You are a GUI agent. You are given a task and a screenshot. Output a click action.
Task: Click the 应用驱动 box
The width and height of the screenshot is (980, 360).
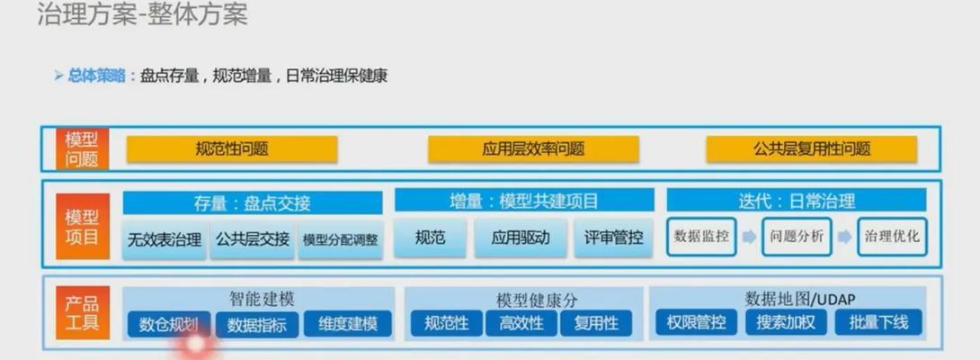[x=521, y=238]
